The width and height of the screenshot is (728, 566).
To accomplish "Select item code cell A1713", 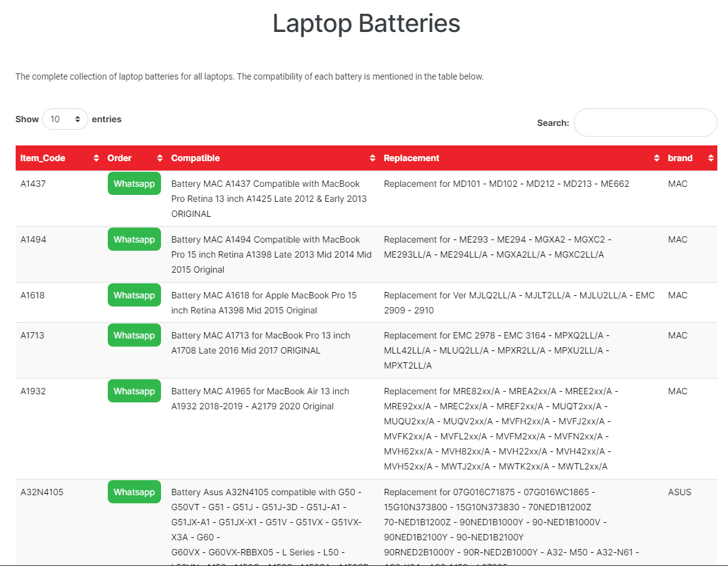I will [x=33, y=335].
